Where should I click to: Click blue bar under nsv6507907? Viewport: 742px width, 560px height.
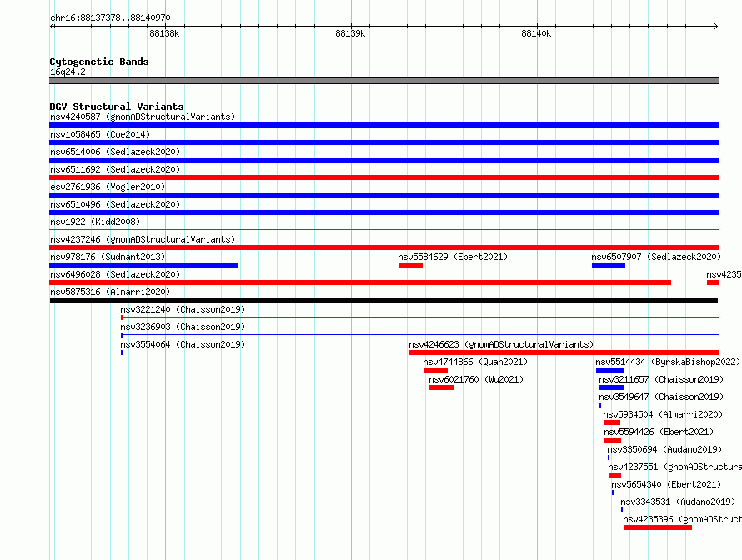tap(609, 265)
